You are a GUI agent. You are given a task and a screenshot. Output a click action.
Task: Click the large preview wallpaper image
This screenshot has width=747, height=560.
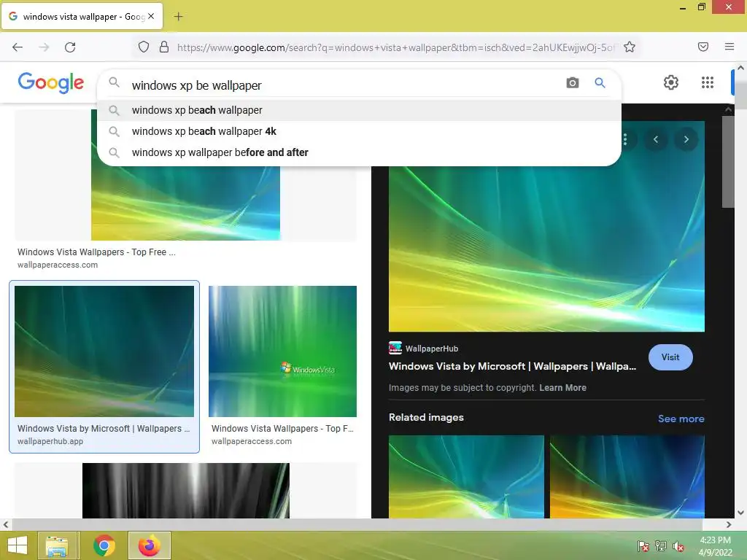coord(546,249)
